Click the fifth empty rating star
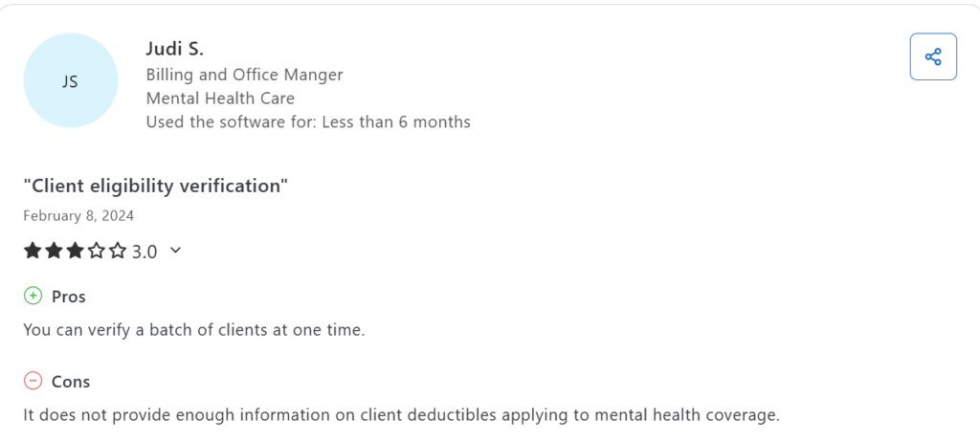This screenshot has height=441, width=980. [x=118, y=252]
